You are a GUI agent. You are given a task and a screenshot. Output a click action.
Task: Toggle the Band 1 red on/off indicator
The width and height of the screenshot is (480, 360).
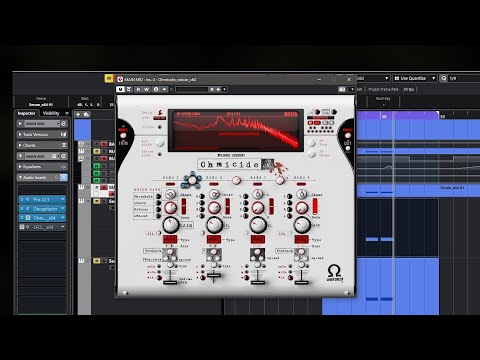(x=170, y=184)
